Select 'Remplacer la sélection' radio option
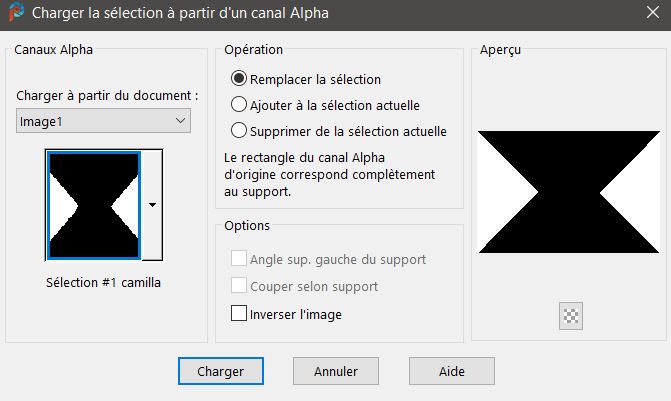Screen dimensions: 671x401 (x=239, y=78)
